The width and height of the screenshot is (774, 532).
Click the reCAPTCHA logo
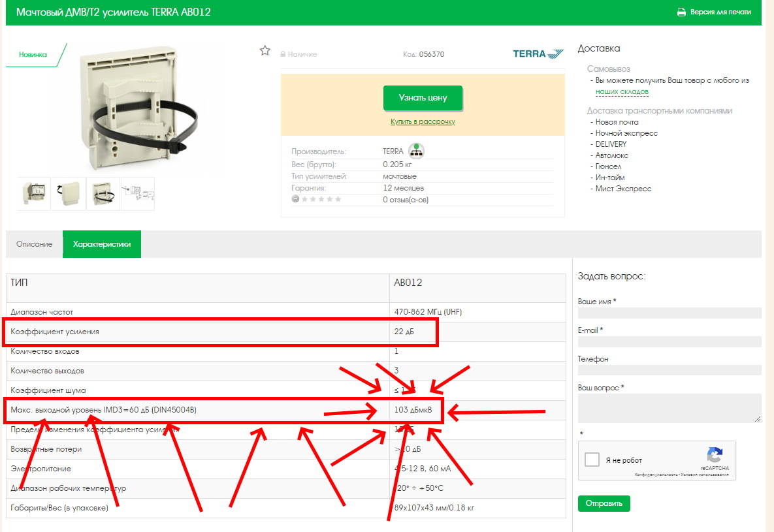tap(715, 454)
